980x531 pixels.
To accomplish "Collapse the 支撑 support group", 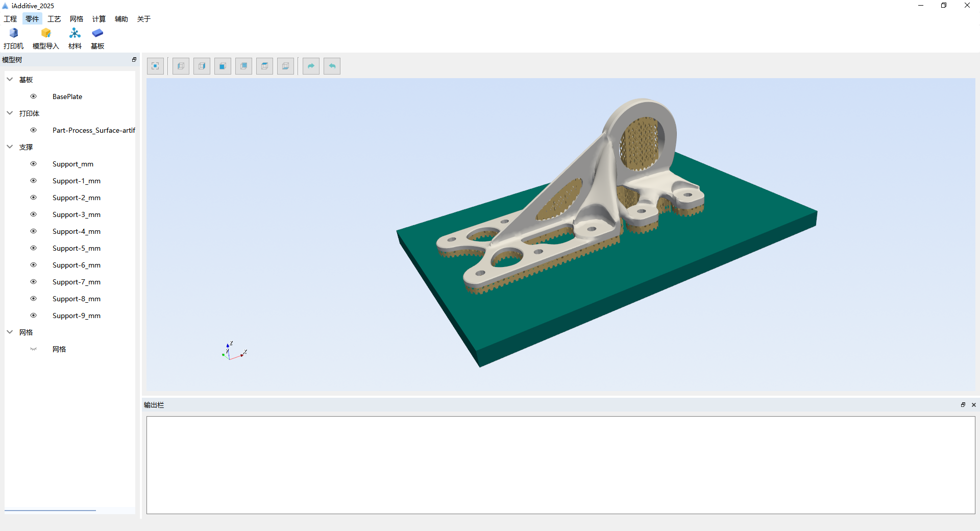I will (10, 147).
